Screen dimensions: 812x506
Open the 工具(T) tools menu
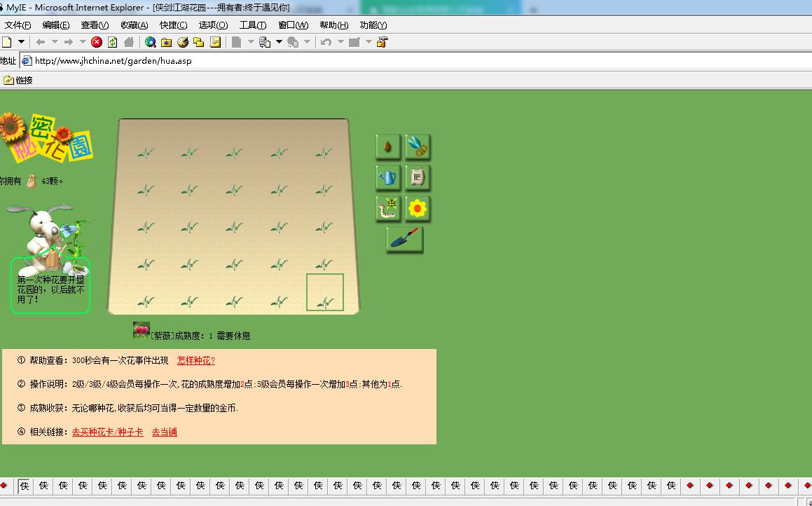253,25
